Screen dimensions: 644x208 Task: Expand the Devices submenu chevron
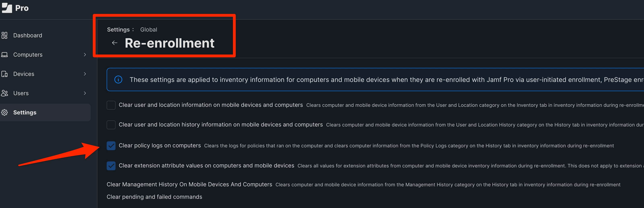pyautogui.click(x=85, y=74)
